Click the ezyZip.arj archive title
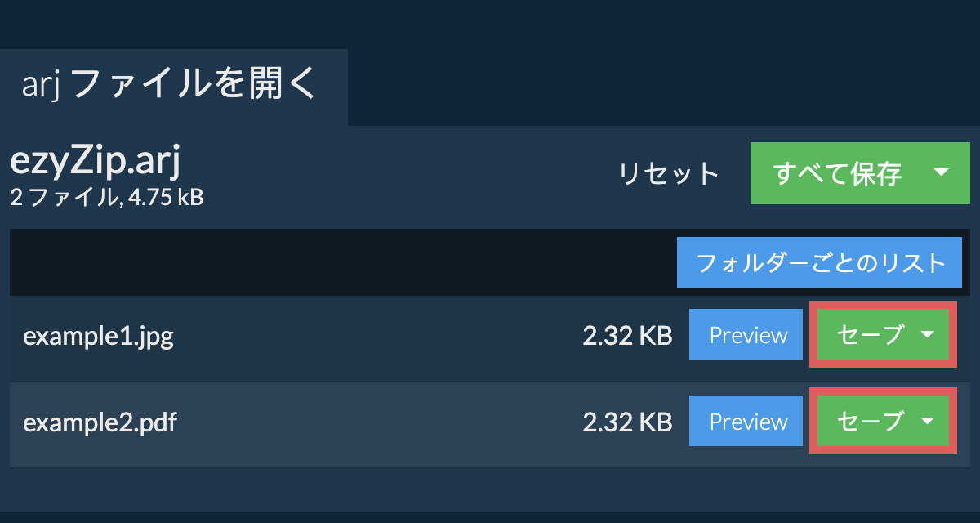The image size is (980, 523). coord(95,162)
